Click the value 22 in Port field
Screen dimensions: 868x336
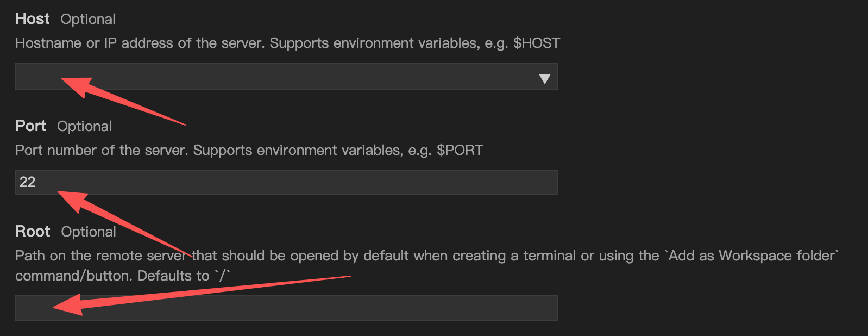click(28, 182)
